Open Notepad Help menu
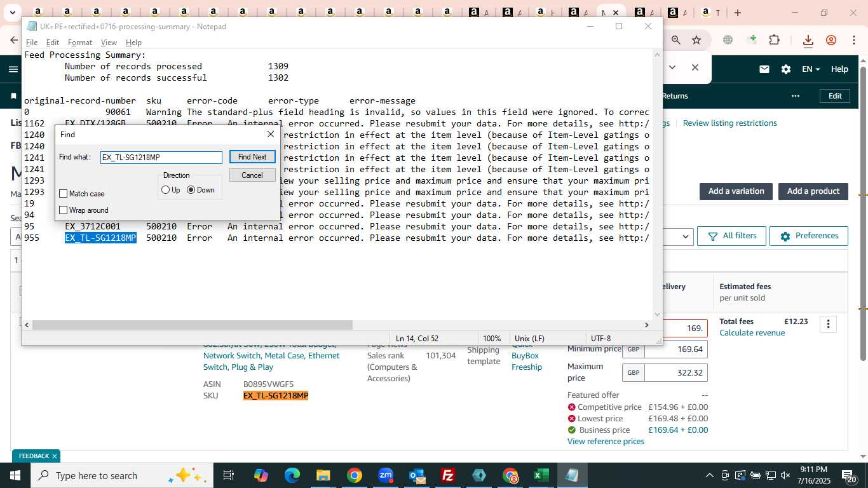Screen dimensions: 868x488 133,43
